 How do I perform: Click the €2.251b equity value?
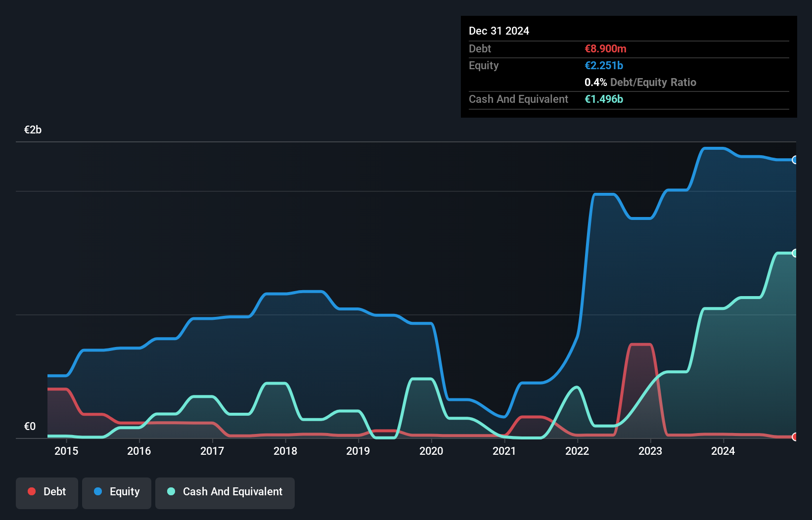(604, 65)
